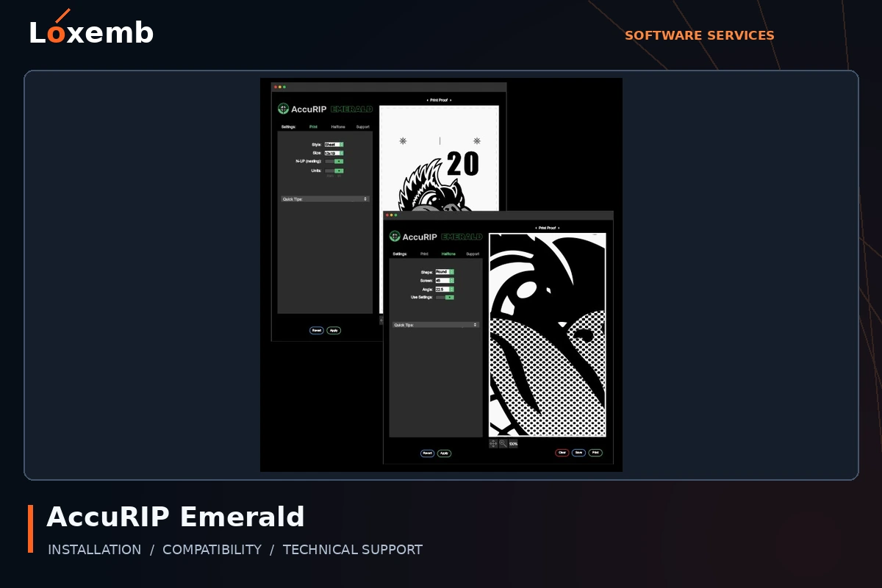Switch to Print tab in front window

point(424,254)
